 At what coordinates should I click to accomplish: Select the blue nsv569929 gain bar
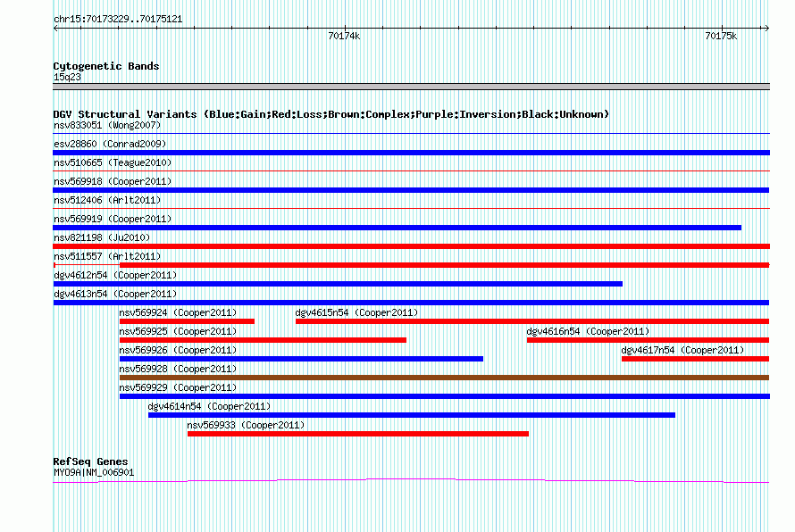point(445,396)
